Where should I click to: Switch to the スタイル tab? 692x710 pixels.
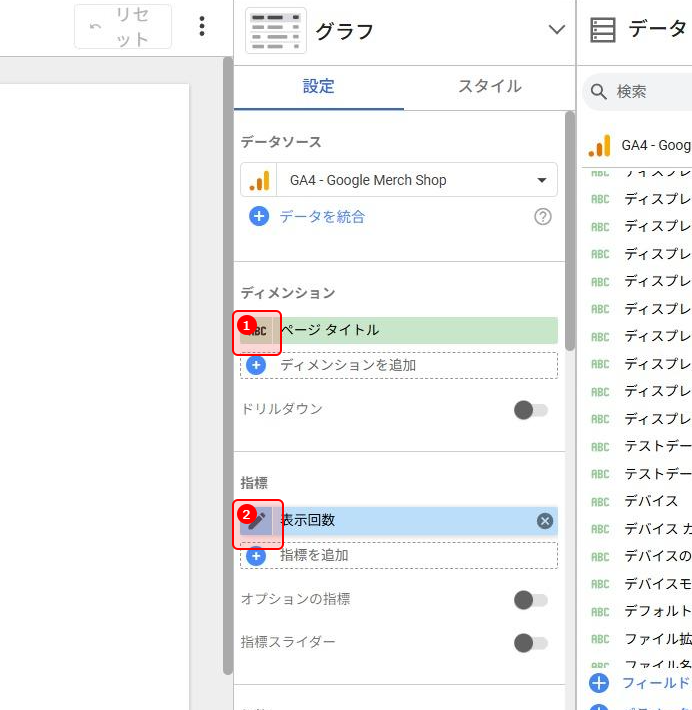[x=489, y=87]
